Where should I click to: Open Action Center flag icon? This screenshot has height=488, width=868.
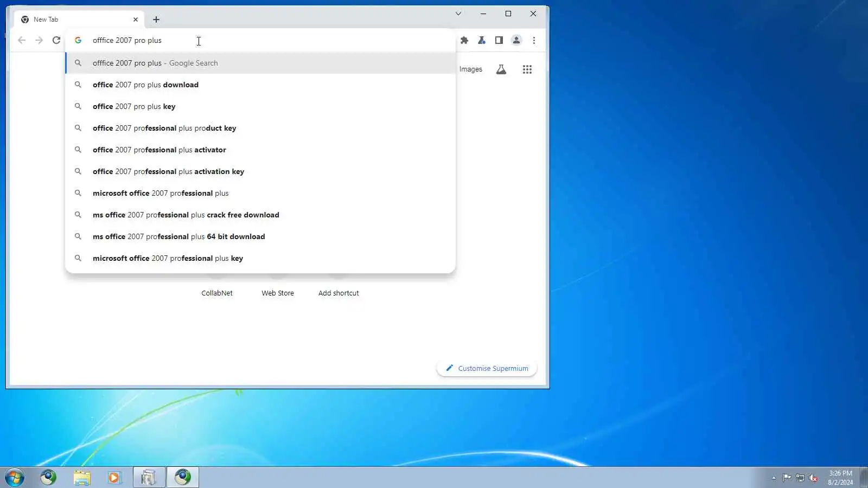click(x=787, y=478)
